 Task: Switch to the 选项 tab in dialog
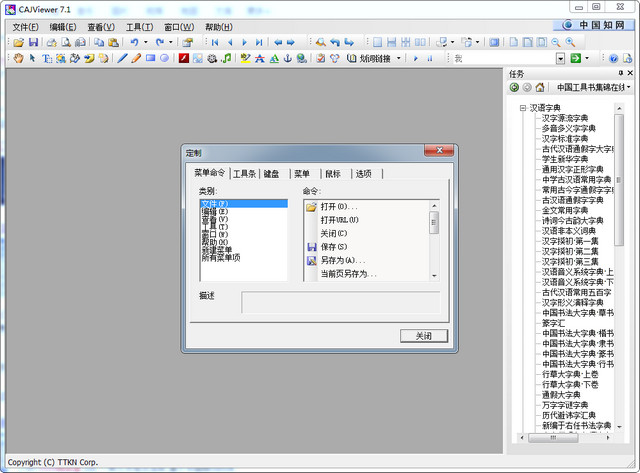tap(363, 174)
